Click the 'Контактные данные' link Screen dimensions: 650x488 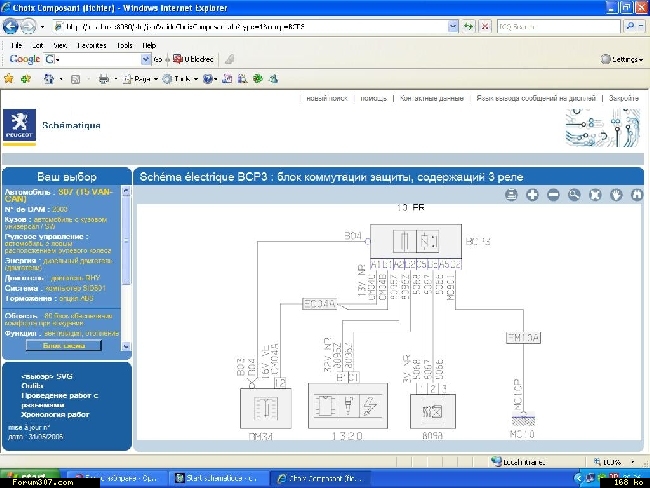click(432, 98)
